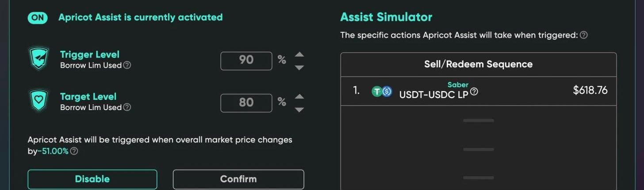This screenshot has height=190, width=644.
Task: Click the Target Level heart shield icon
Action: pos(38,101)
